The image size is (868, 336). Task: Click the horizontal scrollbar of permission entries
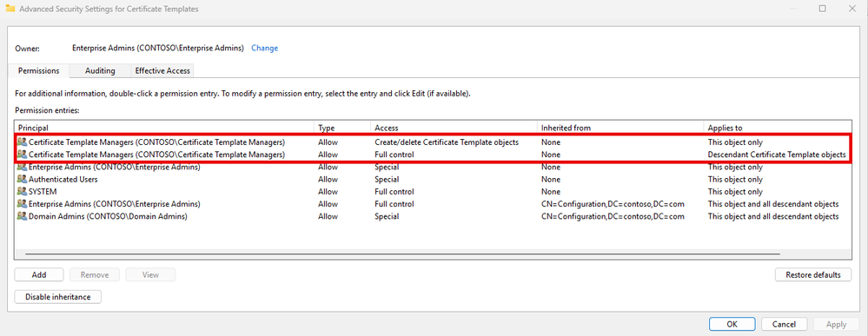pyautogui.click(x=403, y=254)
